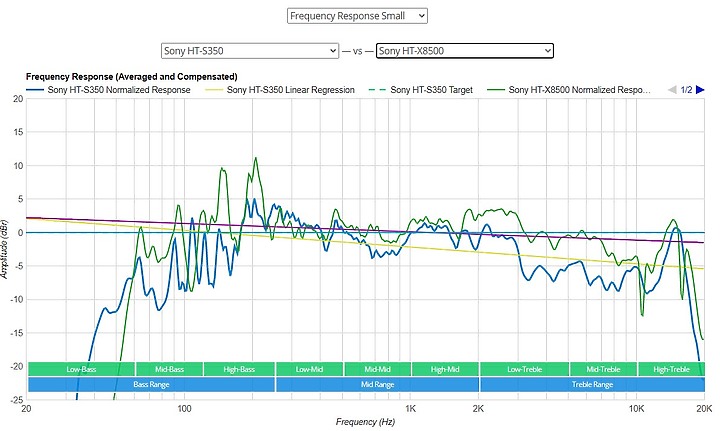Toggle Sony HT-S350 Normalized Response series
Image resolution: width=720 pixels, height=431 pixels.
point(108,90)
